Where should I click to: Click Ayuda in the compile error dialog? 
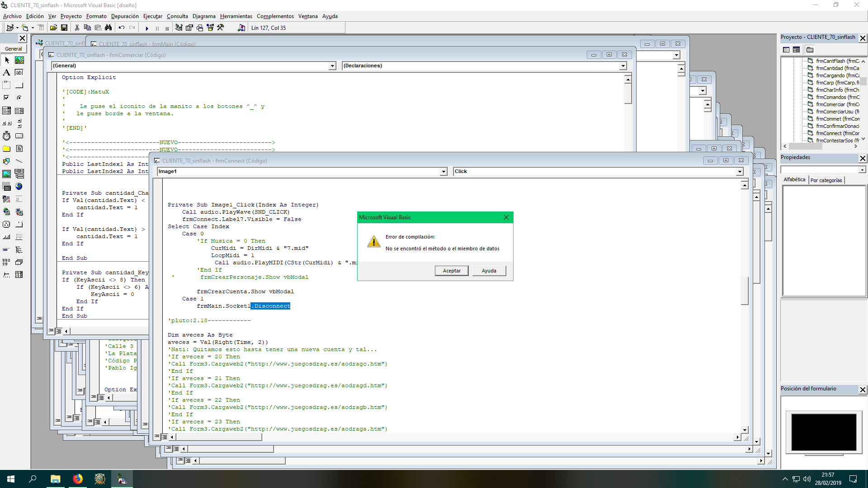489,271
